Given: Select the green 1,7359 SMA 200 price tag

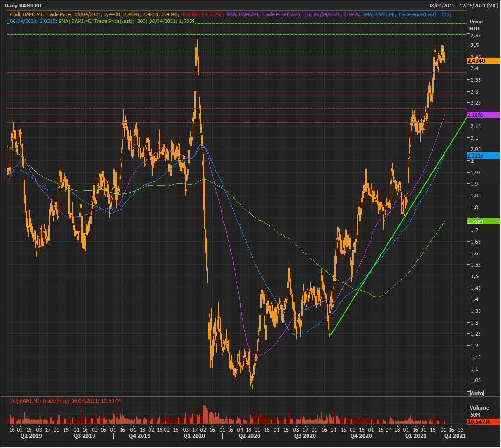Looking at the screenshot, I should coord(477,221).
